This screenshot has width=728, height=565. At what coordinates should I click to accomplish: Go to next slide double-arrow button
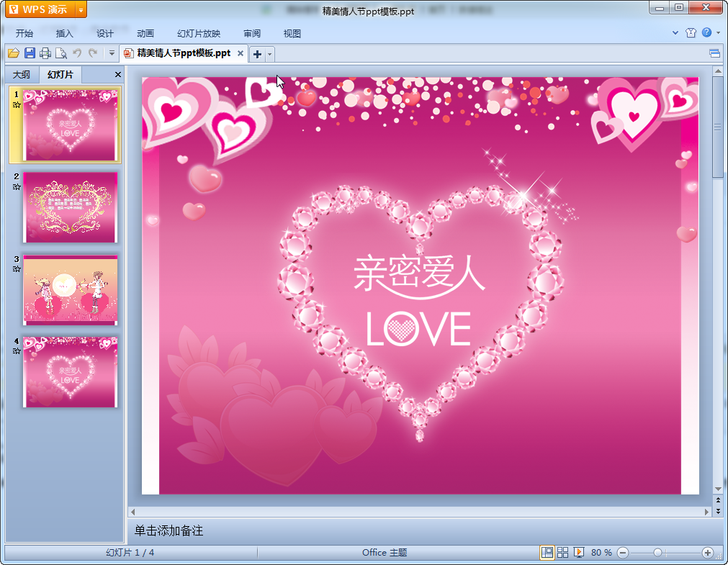tap(718, 511)
